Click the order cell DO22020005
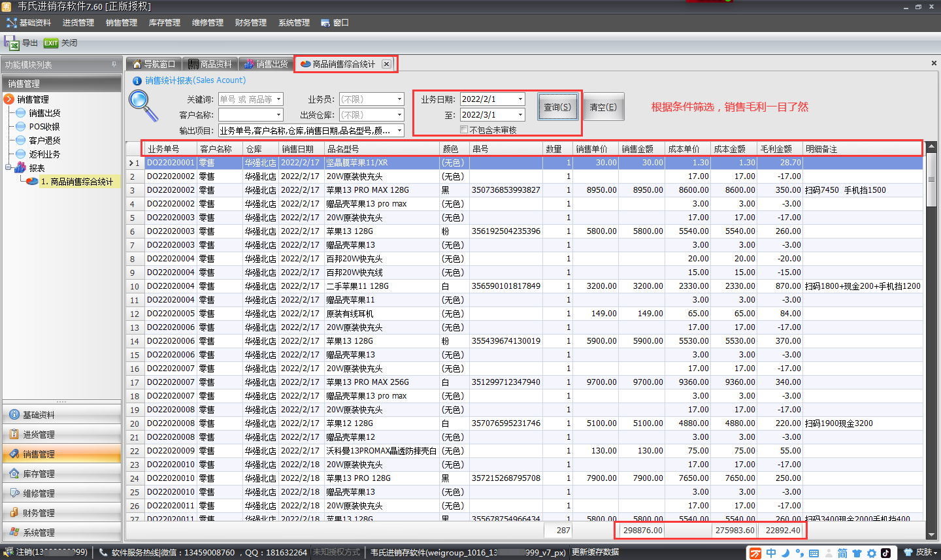 point(171,314)
